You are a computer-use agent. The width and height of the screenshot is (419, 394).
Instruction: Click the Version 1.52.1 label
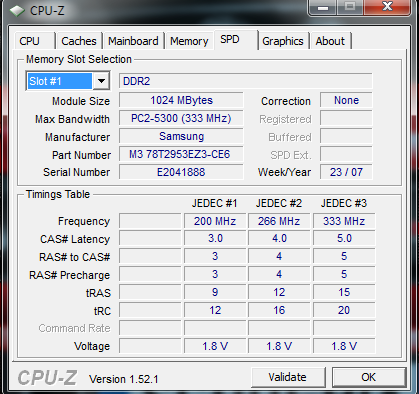click(124, 379)
